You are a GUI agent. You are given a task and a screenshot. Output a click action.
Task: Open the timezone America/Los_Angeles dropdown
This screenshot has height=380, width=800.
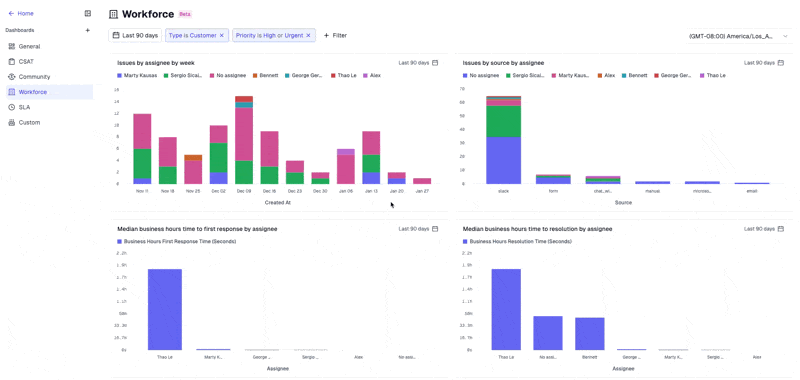739,36
